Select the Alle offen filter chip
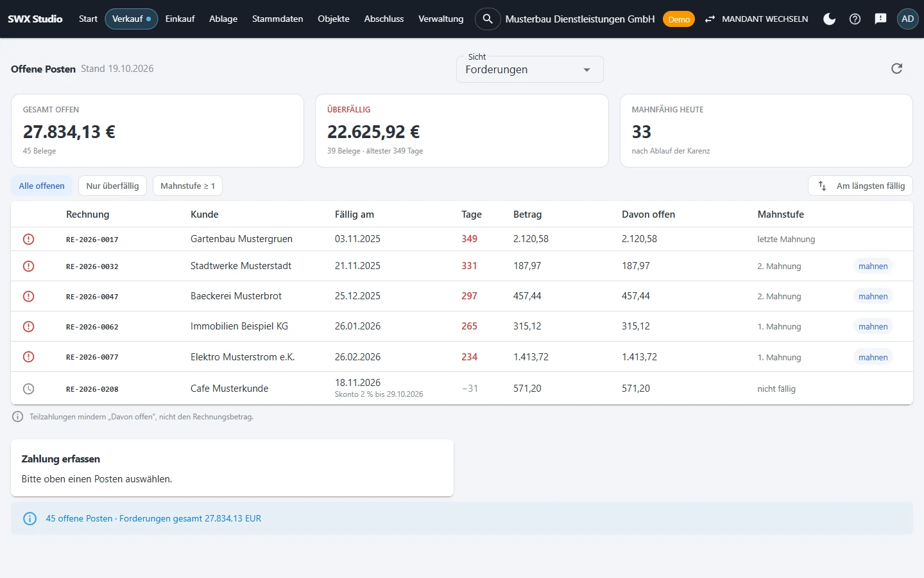924x578 pixels. (42, 186)
